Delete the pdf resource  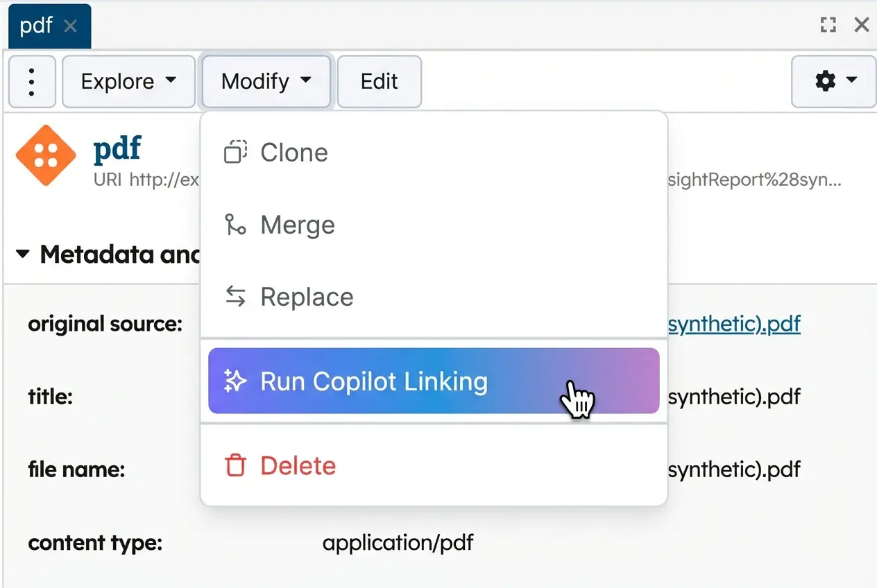[298, 465]
